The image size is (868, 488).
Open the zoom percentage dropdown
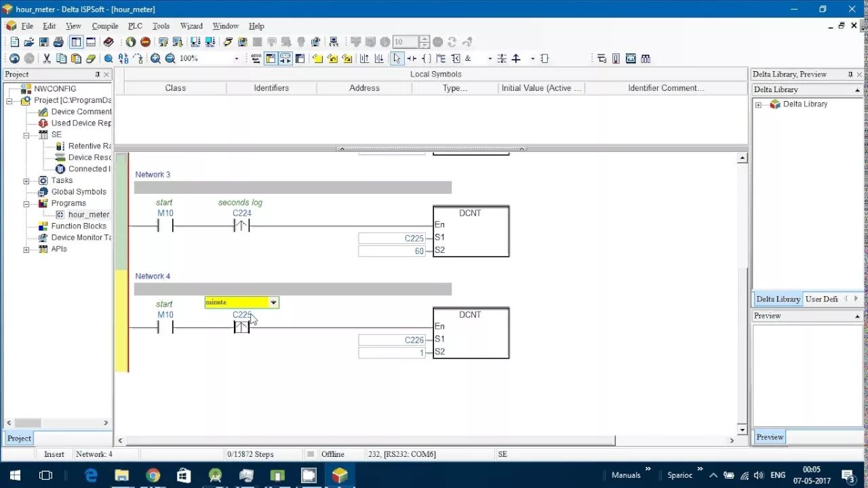237,58
